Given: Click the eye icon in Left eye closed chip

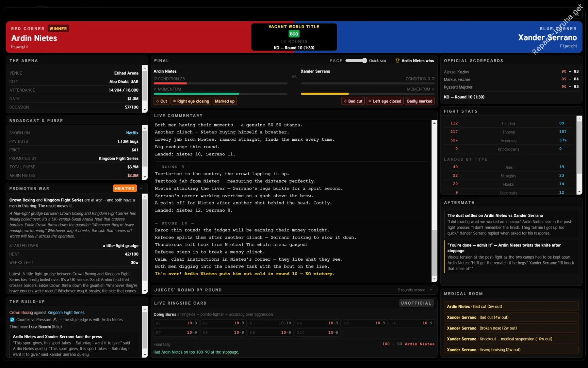Looking at the screenshot, I should tap(370, 101).
